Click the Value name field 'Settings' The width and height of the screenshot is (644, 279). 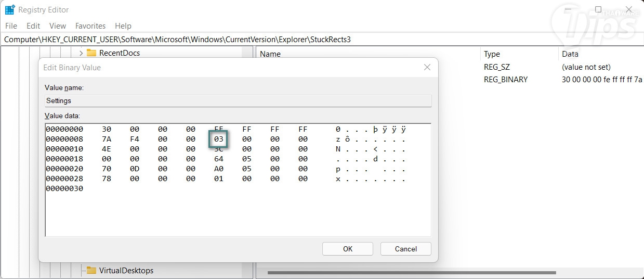[238, 100]
